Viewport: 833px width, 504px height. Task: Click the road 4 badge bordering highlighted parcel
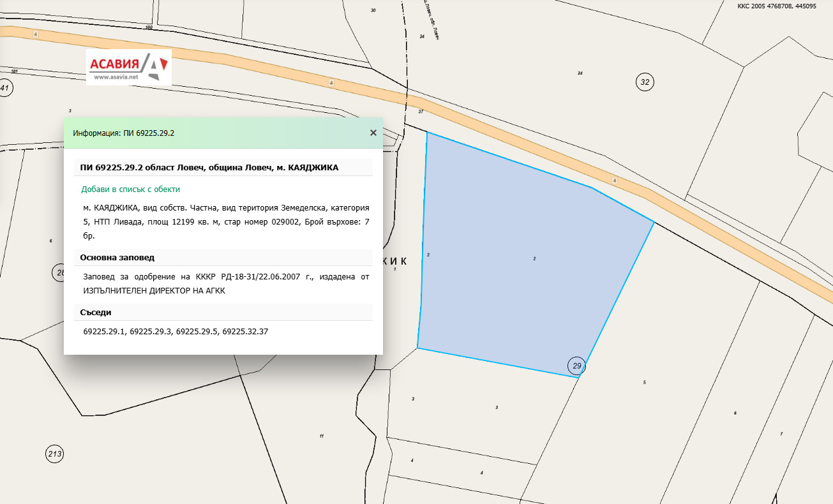(x=615, y=181)
